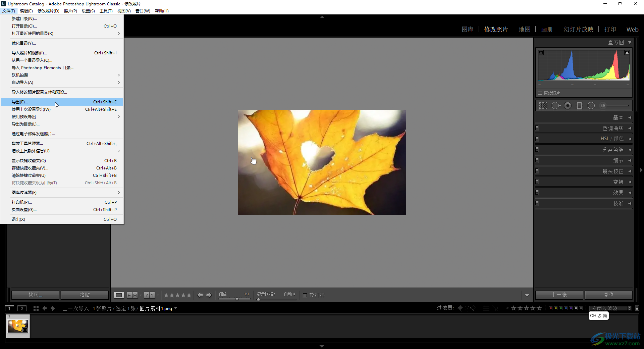Go back using filmstrip back arrow
The height and width of the screenshot is (349, 644).
pos(45,308)
